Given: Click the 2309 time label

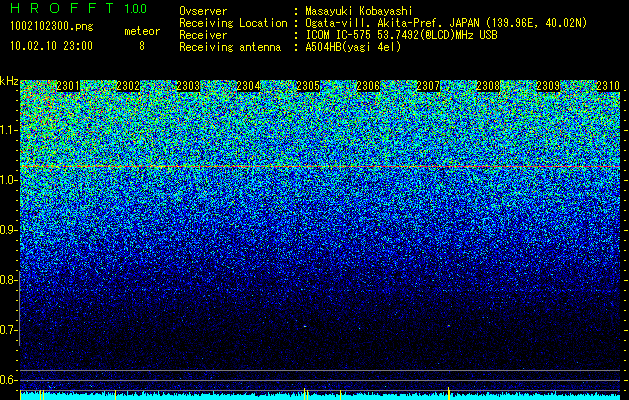Looking at the screenshot, I should [x=548, y=86].
